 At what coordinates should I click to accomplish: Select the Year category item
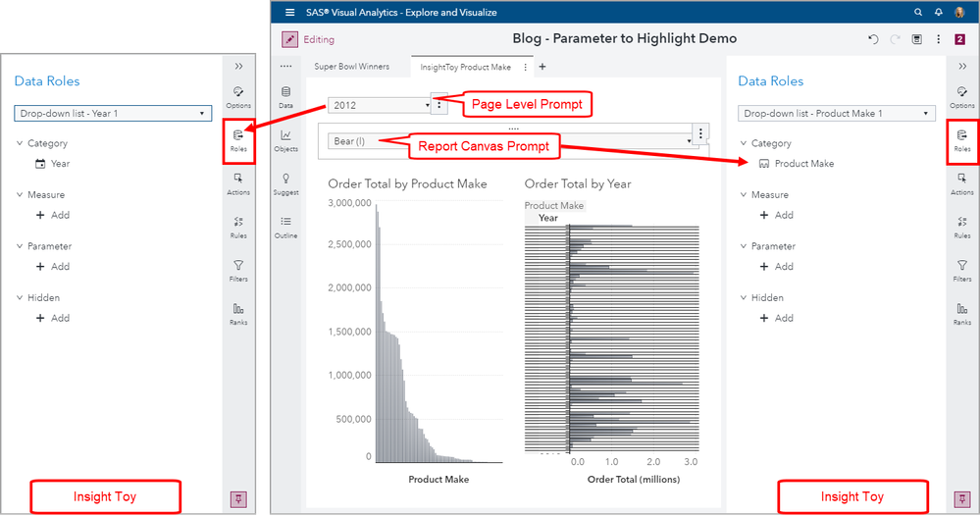[x=53, y=164]
